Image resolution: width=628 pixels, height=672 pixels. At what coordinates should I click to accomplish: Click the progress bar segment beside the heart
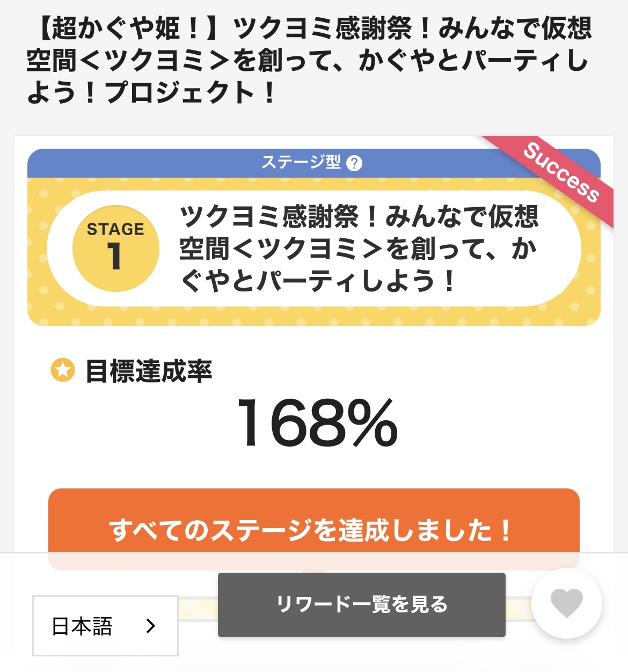pyautogui.click(x=519, y=609)
